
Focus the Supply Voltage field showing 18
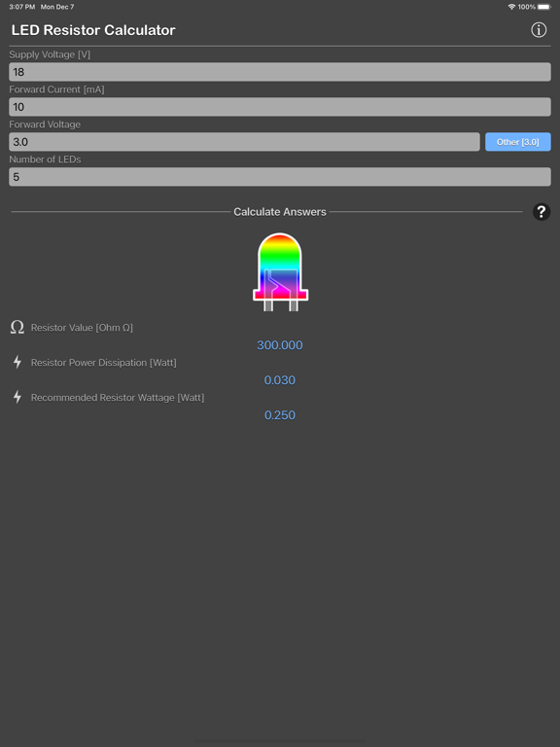point(280,72)
